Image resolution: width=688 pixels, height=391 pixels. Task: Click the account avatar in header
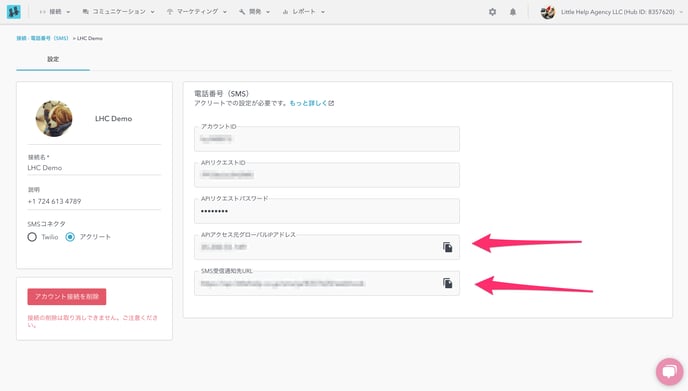click(x=548, y=12)
